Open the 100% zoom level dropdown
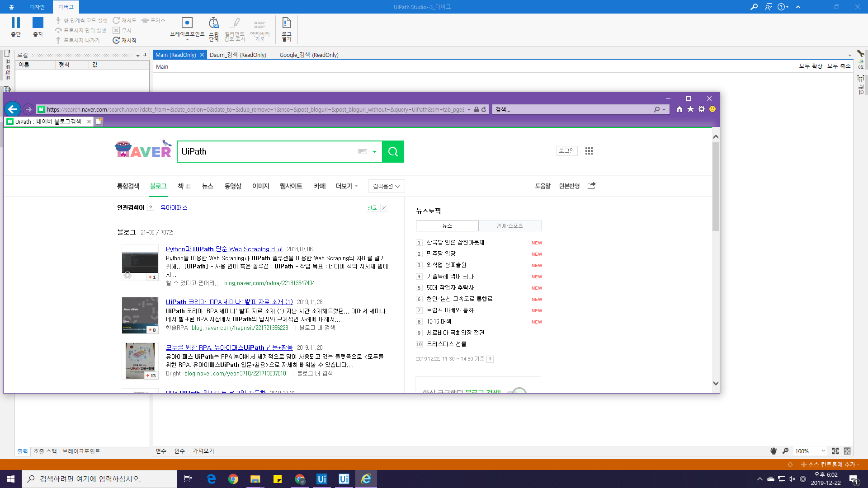This screenshot has height=488, width=868. 823,451
